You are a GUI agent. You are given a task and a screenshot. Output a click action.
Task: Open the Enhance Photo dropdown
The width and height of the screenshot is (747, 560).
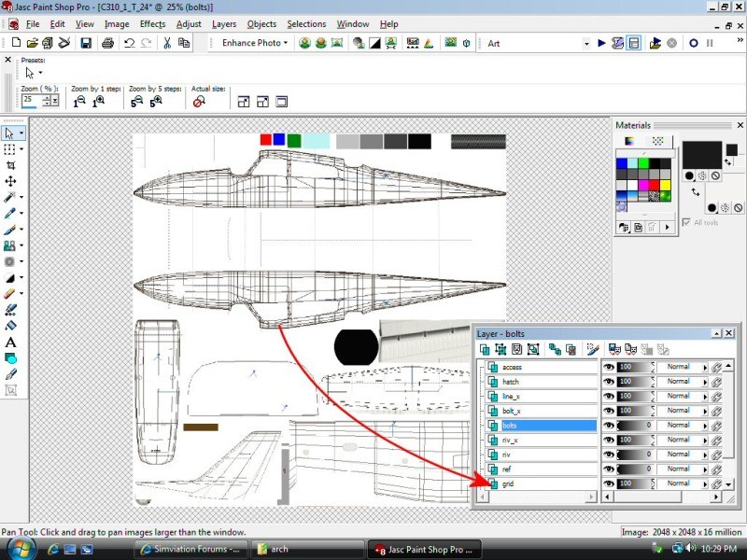(255, 43)
